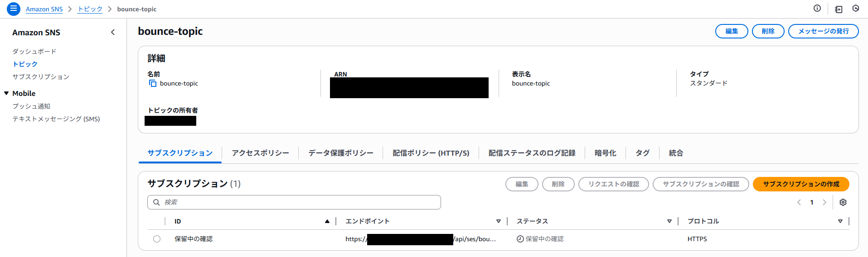The height and width of the screenshot is (257, 868).
Task: Select the pending confirmation subscription radio button
Action: click(x=157, y=239)
